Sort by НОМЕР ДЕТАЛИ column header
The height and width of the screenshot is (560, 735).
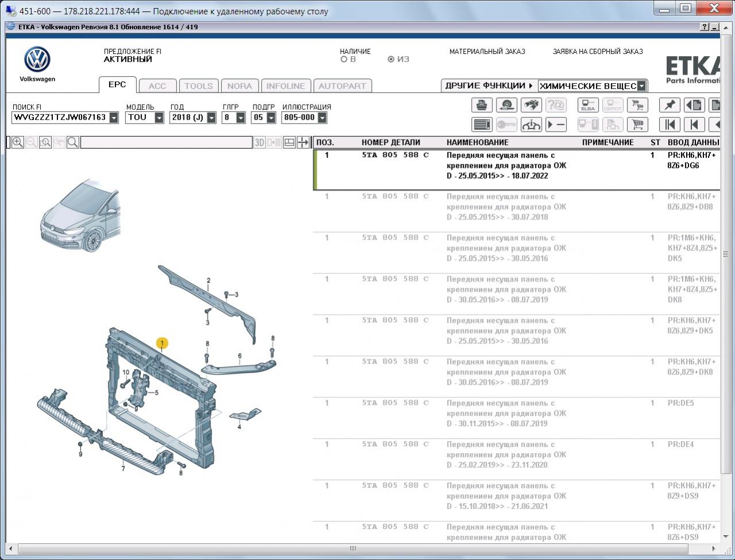(x=391, y=142)
